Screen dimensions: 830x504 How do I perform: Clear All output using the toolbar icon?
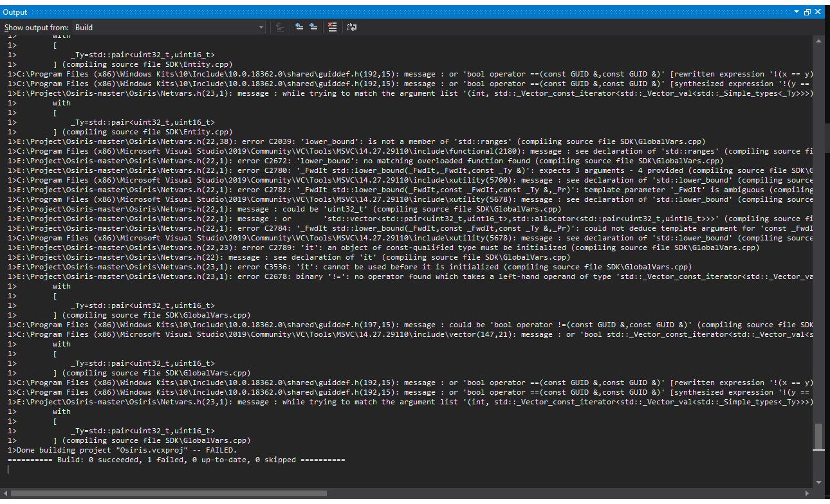point(333,26)
